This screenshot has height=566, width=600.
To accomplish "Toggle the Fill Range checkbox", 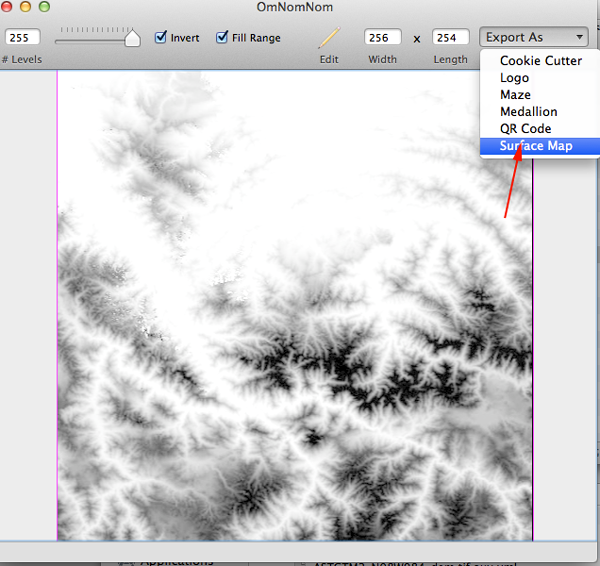I will [x=222, y=37].
